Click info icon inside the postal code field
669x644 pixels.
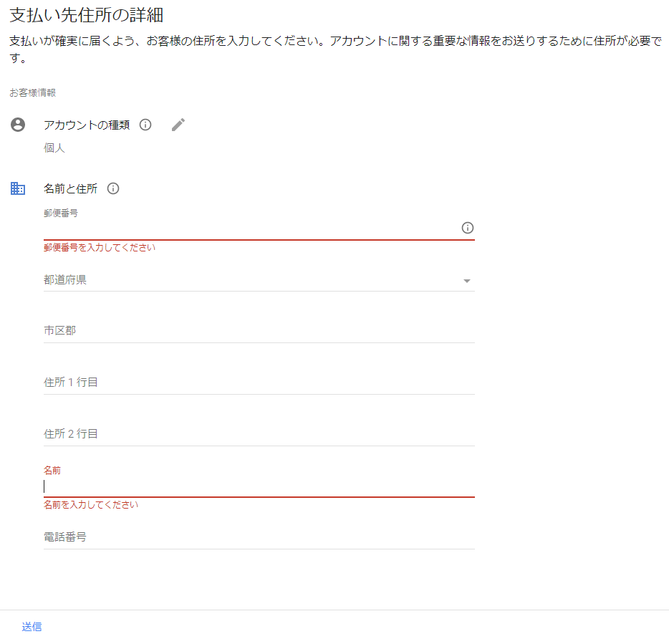pos(468,228)
